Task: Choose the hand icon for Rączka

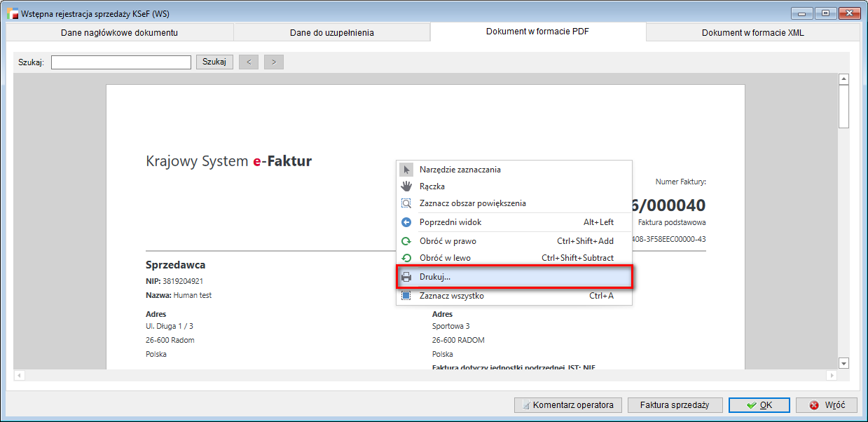Action: point(406,186)
